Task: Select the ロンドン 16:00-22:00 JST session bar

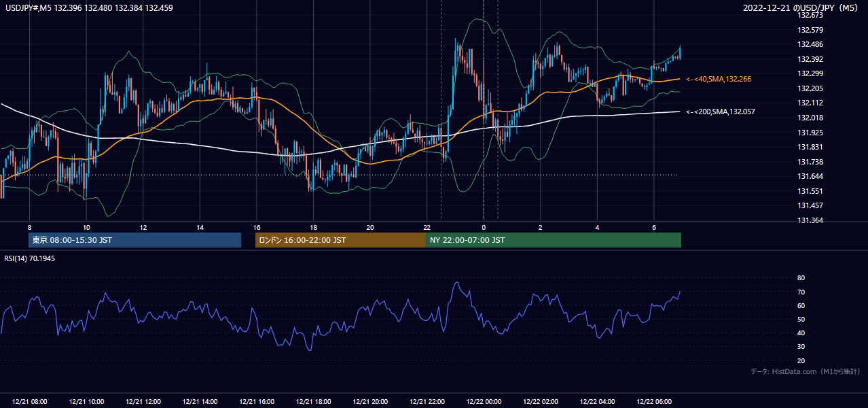Action: point(340,240)
